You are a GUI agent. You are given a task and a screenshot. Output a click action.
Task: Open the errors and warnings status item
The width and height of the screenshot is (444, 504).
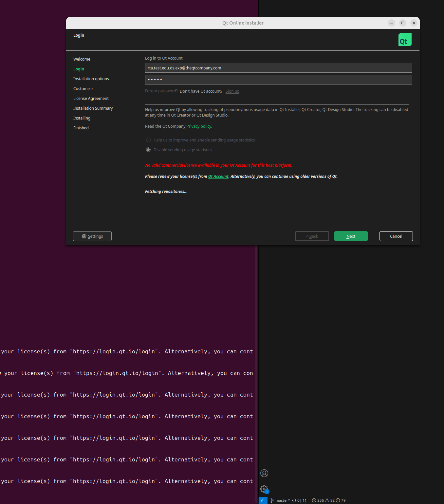pyautogui.click(x=329, y=500)
